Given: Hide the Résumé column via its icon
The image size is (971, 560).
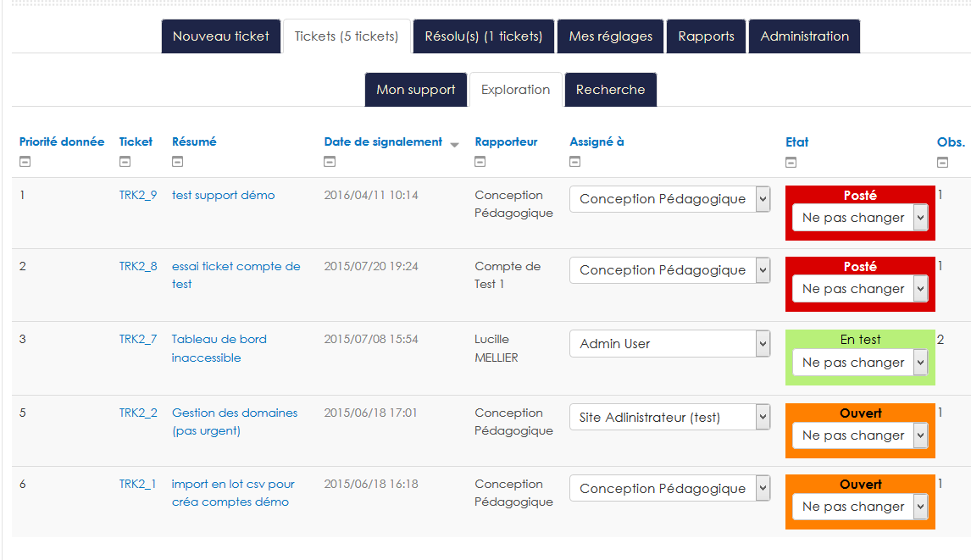Looking at the screenshot, I should (177, 162).
